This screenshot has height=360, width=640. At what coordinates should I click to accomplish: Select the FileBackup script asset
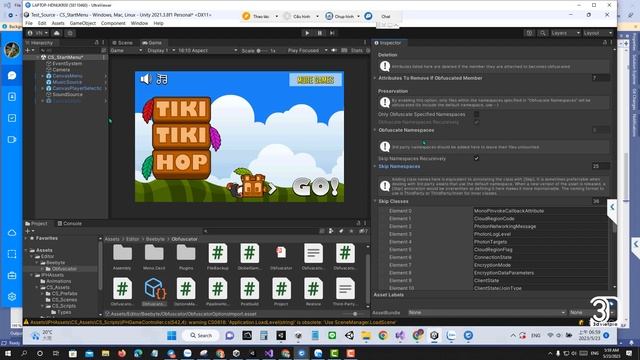coord(218,256)
